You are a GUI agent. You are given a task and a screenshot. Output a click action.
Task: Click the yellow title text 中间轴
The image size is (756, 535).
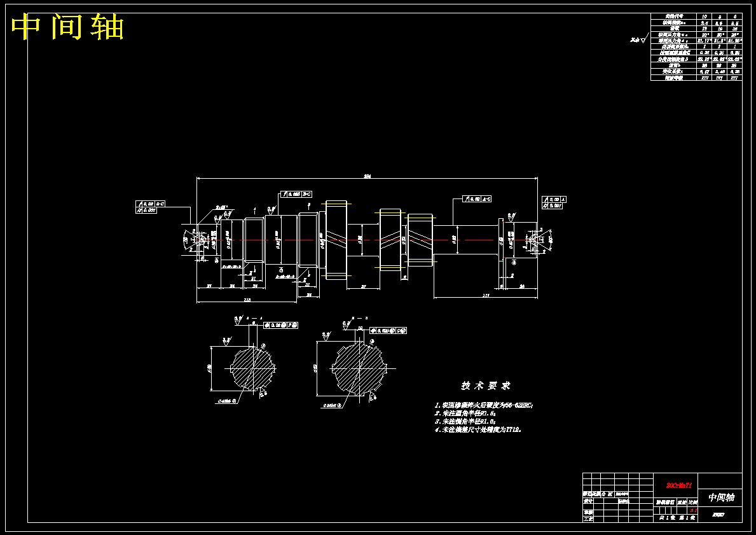coord(67,27)
